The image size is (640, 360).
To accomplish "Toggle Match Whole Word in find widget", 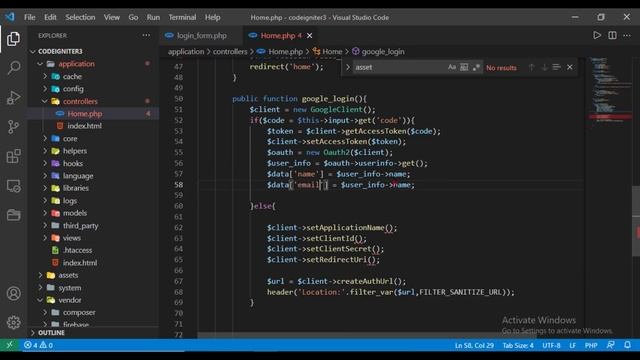I will pos(464,67).
